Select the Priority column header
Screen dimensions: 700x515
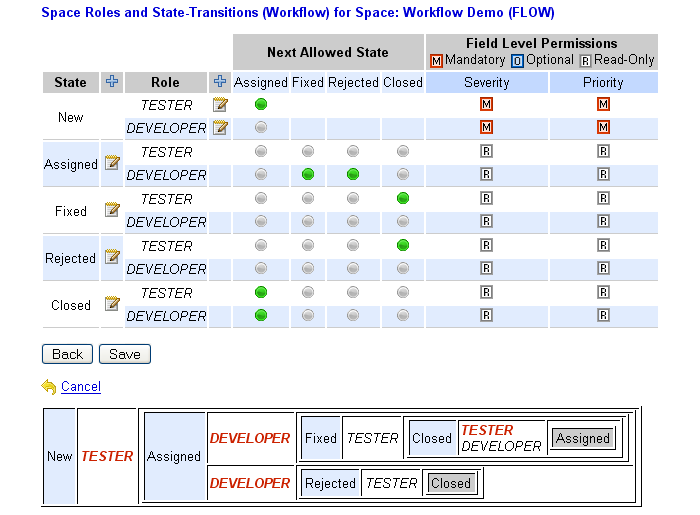click(x=604, y=83)
